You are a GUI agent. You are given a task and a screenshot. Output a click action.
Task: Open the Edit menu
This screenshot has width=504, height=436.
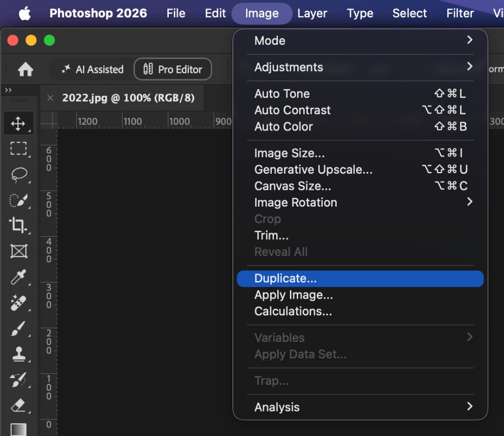215,13
